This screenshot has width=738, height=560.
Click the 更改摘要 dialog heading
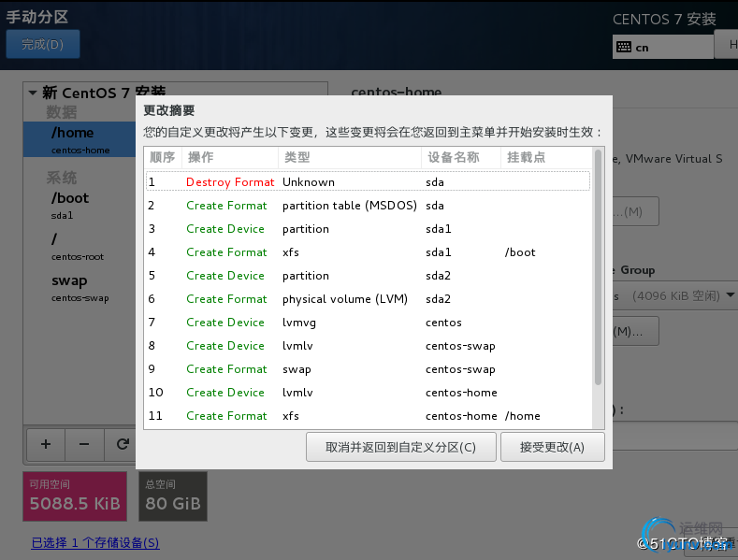click(169, 110)
